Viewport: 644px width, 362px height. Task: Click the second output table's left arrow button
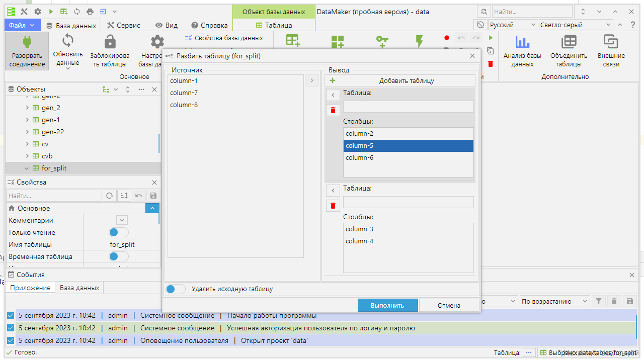[x=333, y=191]
